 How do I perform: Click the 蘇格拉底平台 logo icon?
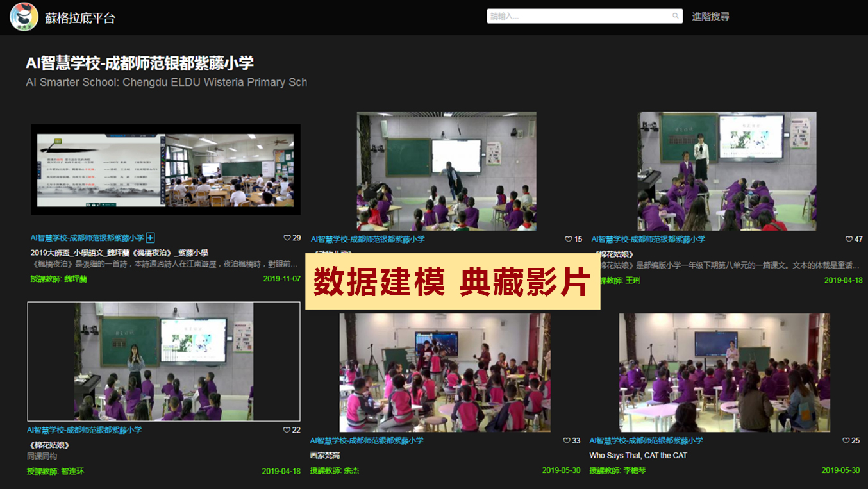click(x=24, y=17)
